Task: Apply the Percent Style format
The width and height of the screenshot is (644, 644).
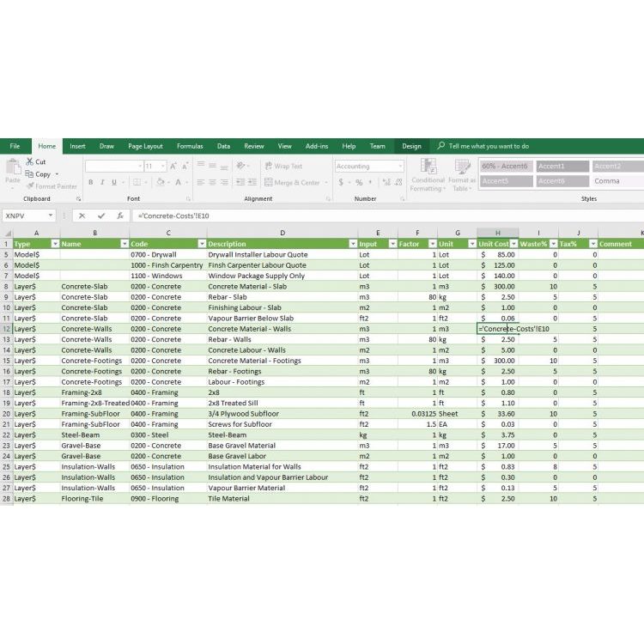Action: tap(359, 182)
